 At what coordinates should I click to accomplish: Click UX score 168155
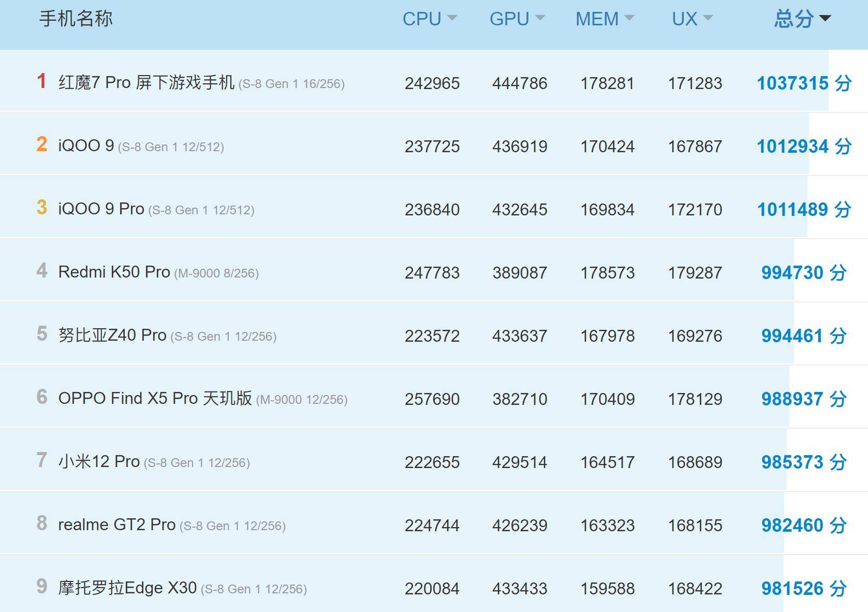[695, 526]
